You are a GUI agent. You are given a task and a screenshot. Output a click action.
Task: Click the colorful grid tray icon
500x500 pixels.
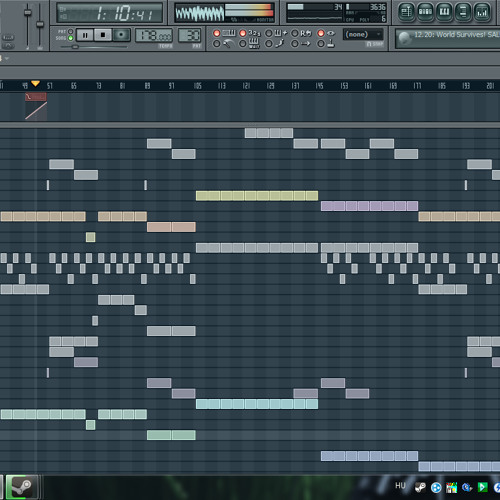(x=452, y=488)
